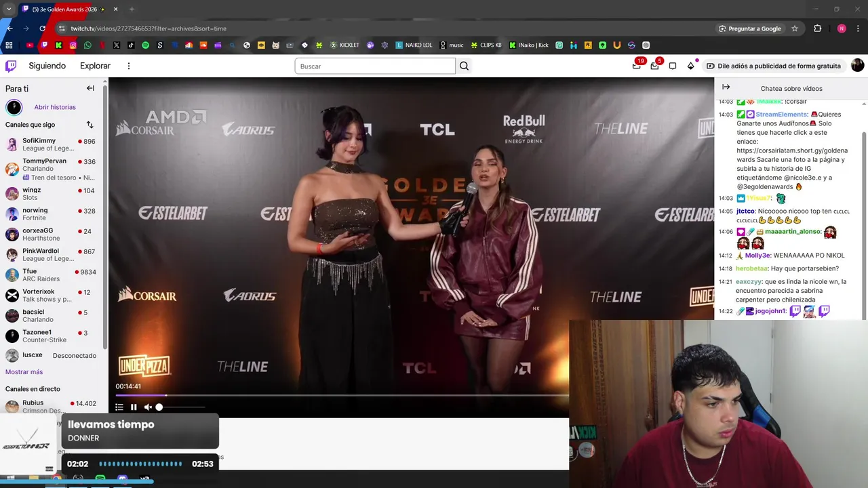Image resolution: width=868 pixels, height=488 pixels.
Task: Go back in browser
Action: tap(9, 28)
